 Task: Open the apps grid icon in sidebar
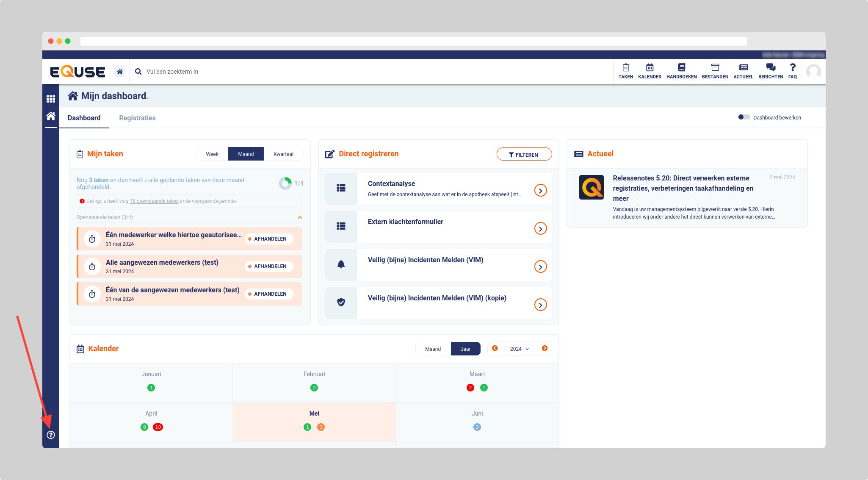(x=51, y=99)
